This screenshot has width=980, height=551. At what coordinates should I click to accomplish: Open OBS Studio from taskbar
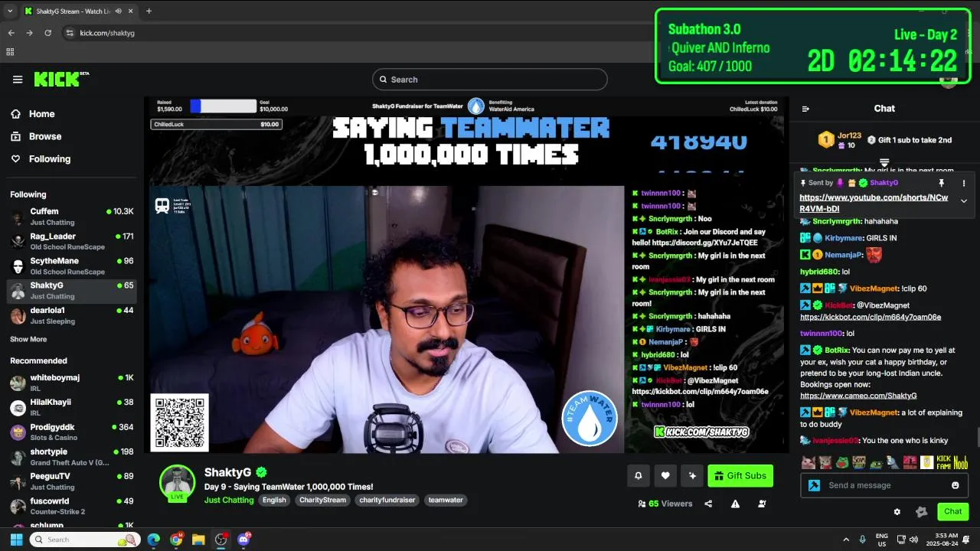pyautogui.click(x=221, y=540)
